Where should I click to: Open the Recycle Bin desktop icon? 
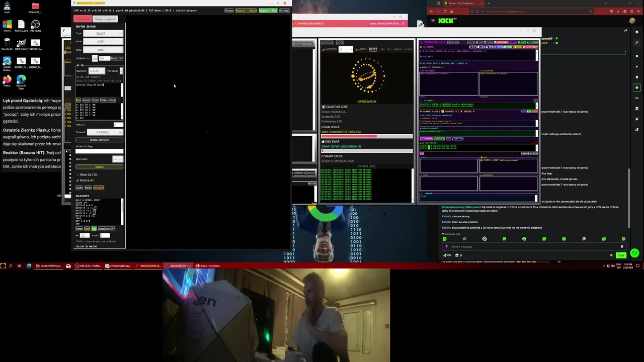point(7,44)
